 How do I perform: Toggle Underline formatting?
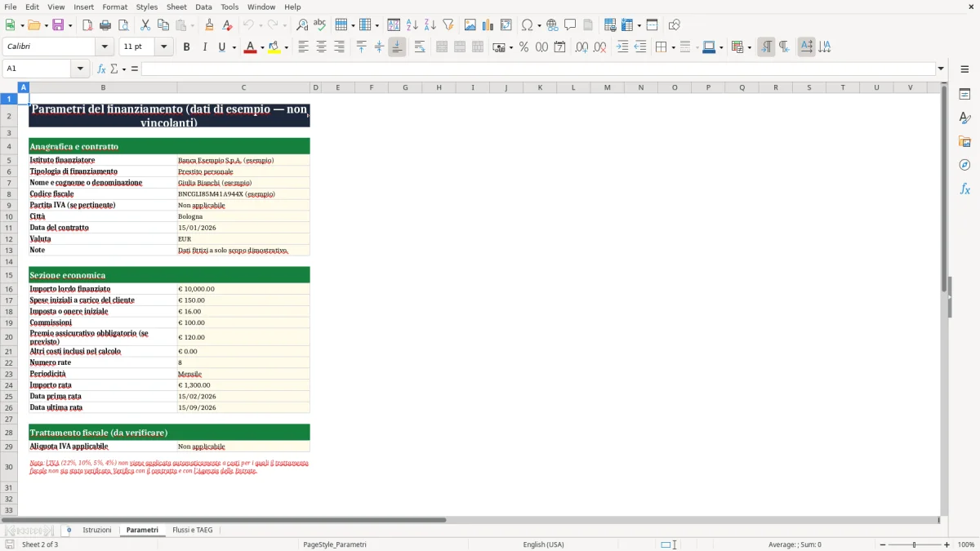click(222, 47)
